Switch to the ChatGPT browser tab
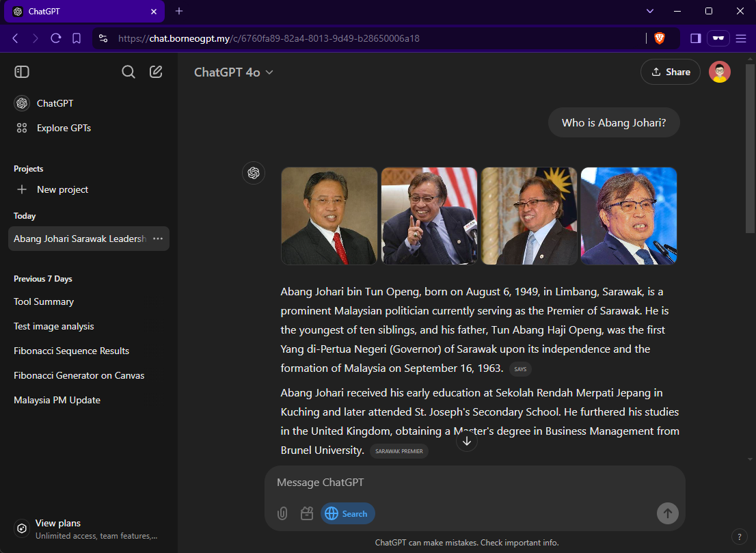The image size is (756, 553). tap(75, 11)
